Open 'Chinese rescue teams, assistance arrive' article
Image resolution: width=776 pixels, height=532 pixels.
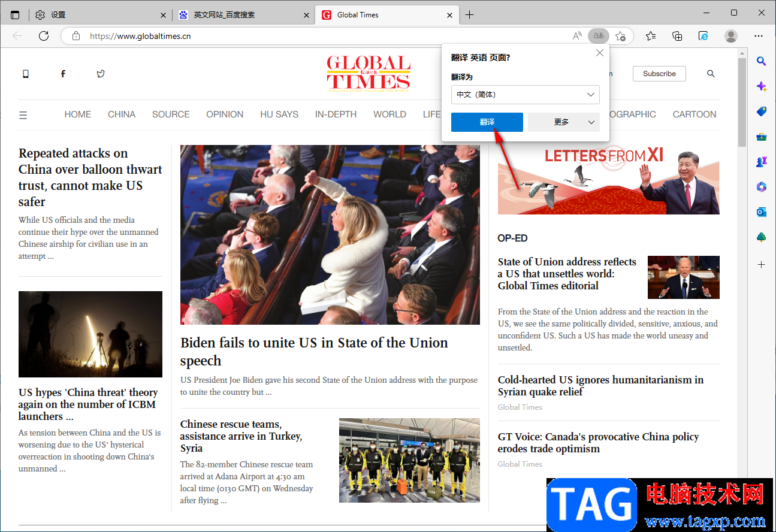[241, 436]
